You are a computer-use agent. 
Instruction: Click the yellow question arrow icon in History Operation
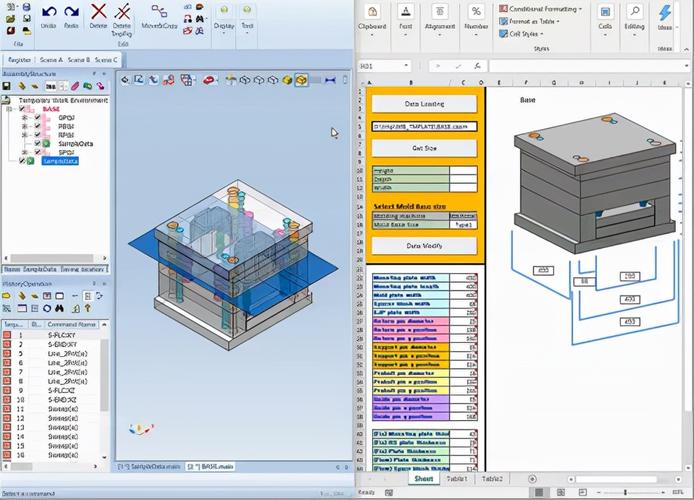[88, 308]
